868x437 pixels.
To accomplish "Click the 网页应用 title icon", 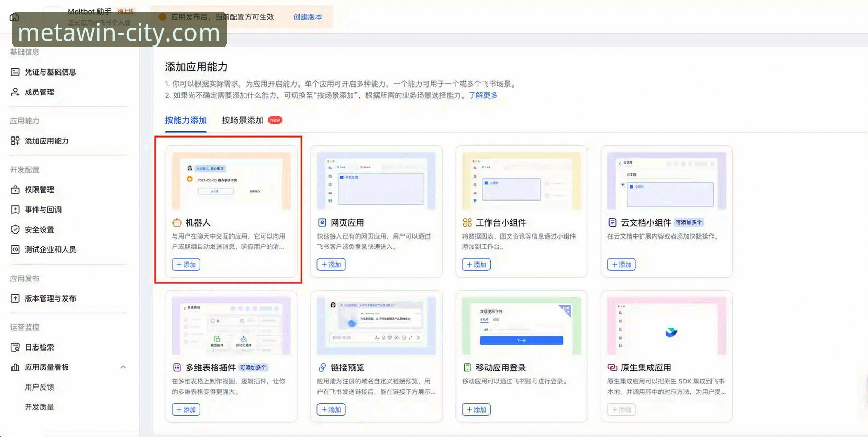I will tap(322, 222).
